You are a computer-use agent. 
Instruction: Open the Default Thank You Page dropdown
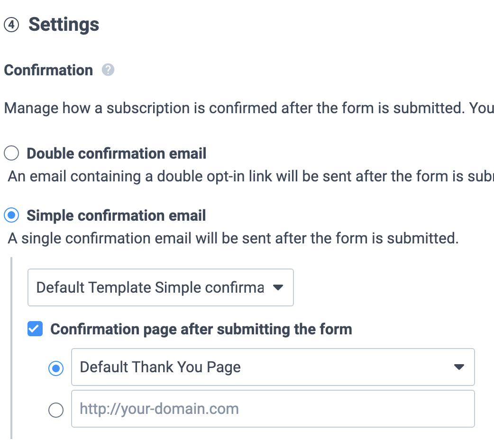pos(273,367)
